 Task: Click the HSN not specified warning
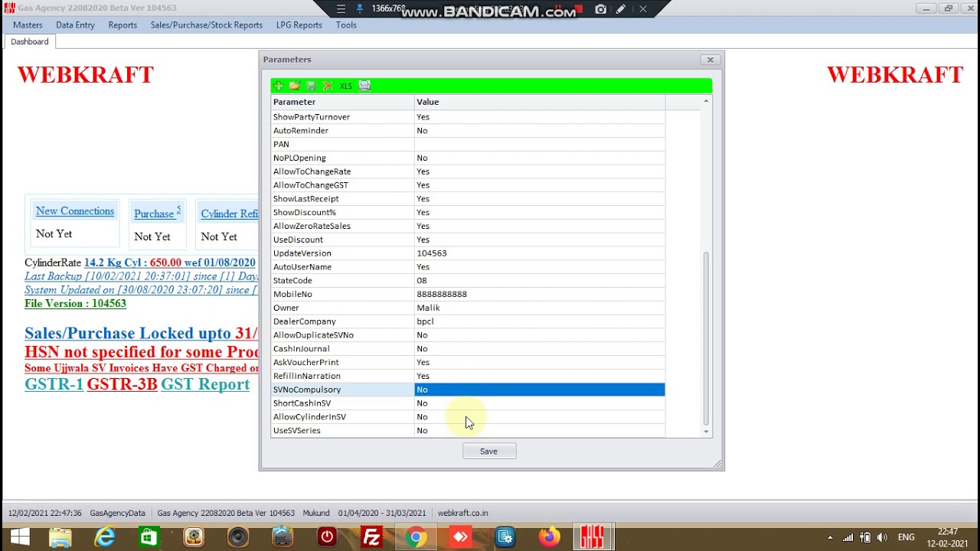coord(142,352)
